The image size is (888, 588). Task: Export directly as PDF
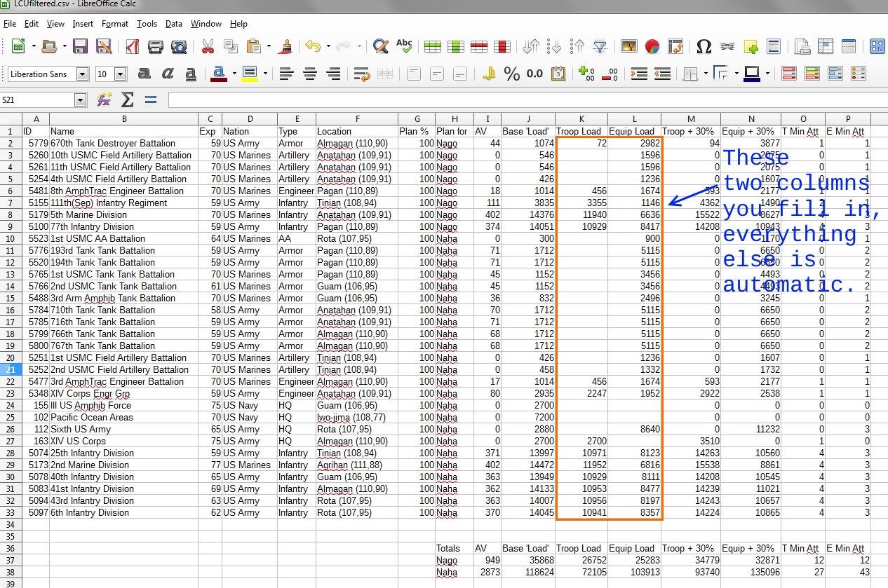[x=133, y=47]
